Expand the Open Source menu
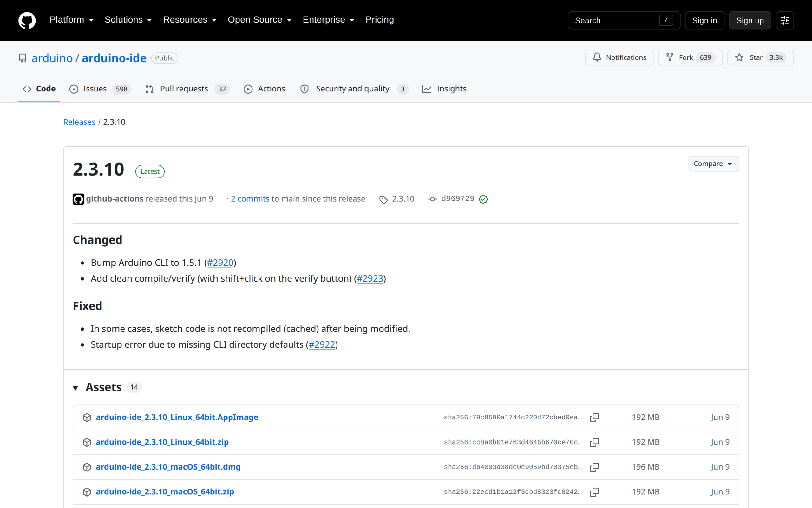812x508 pixels. 259,20
